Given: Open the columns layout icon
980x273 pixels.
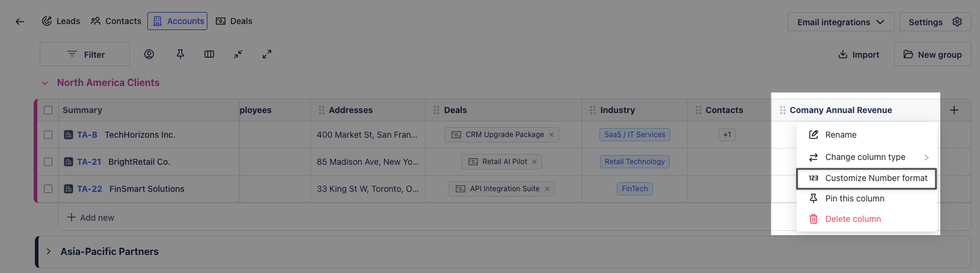Looking at the screenshot, I should point(209,54).
